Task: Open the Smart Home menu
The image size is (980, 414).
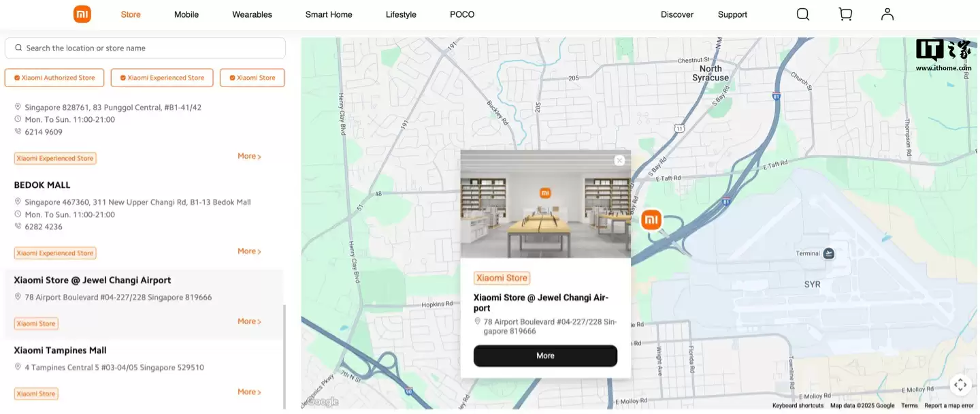Action: 329,14
